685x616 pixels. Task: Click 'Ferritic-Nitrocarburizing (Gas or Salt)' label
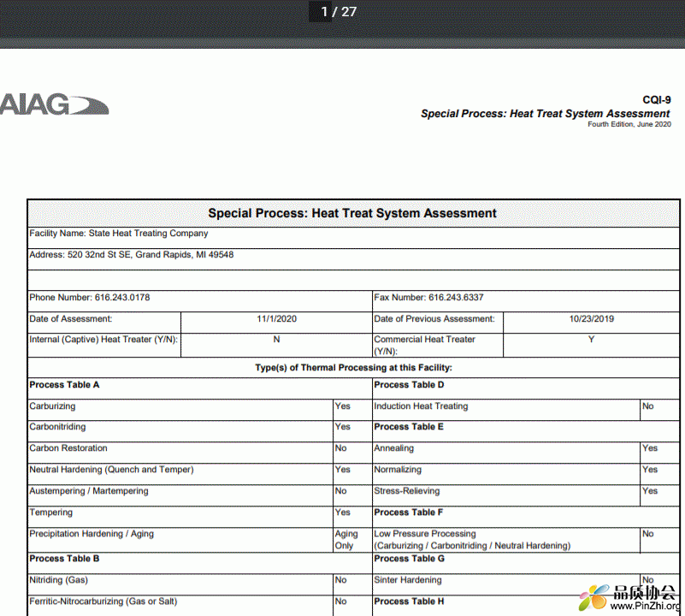click(103, 601)
